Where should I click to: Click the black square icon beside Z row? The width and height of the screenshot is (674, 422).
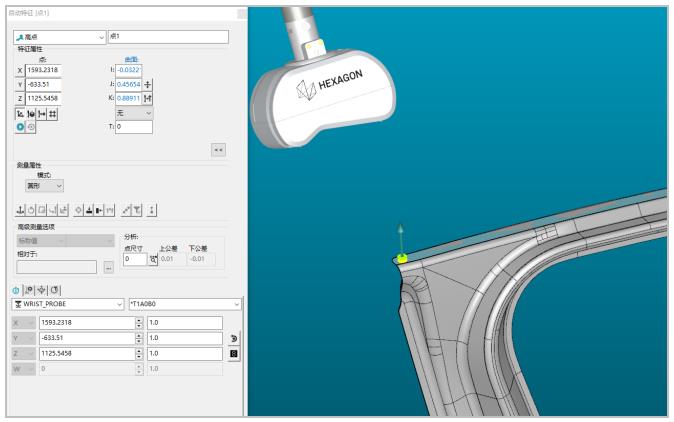coord(234,353)
